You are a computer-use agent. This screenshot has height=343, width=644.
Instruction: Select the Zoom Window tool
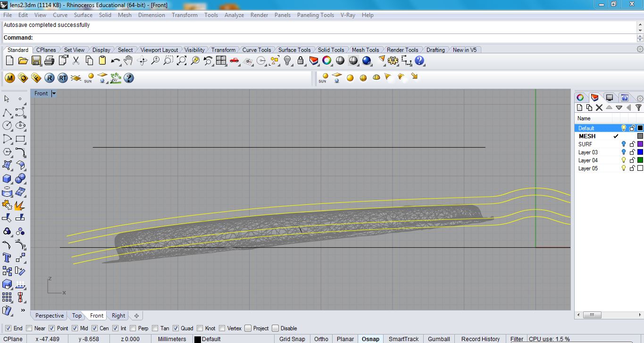point(168,60)
